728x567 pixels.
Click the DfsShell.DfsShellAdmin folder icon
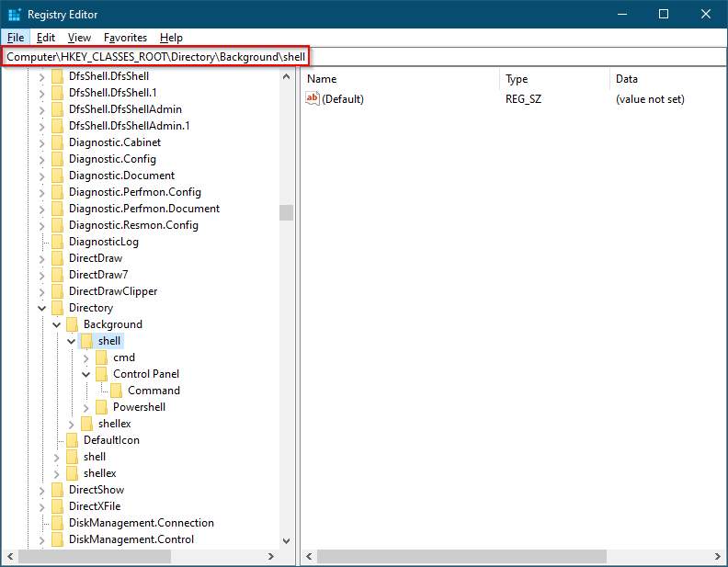[57, 109]
